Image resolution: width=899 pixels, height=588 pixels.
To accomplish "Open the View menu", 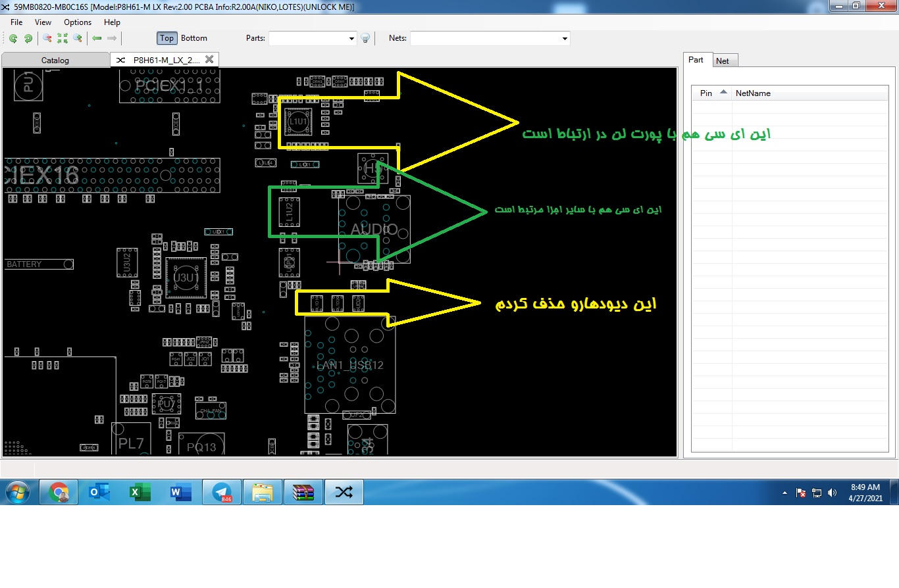I will click(x=43, y=22).
